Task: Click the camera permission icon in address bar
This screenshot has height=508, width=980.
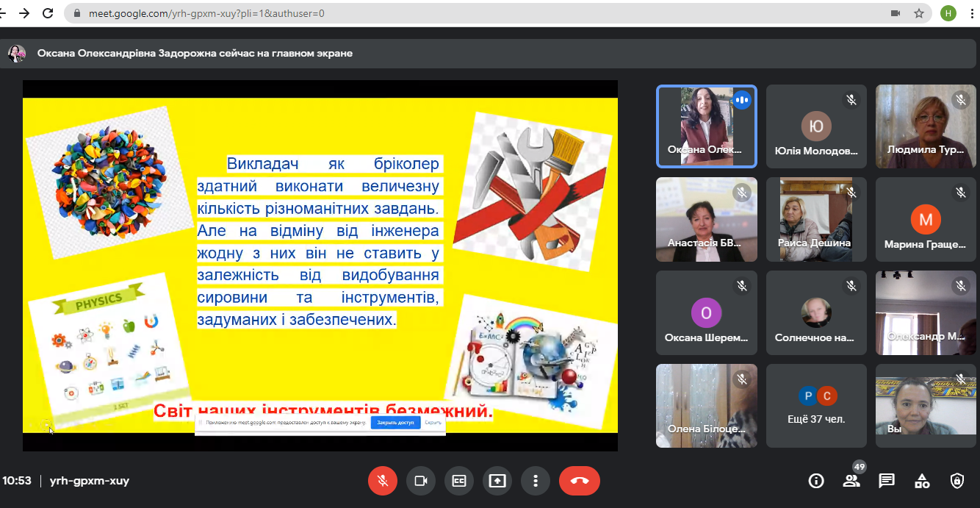Action: click(x=896, y=13)
